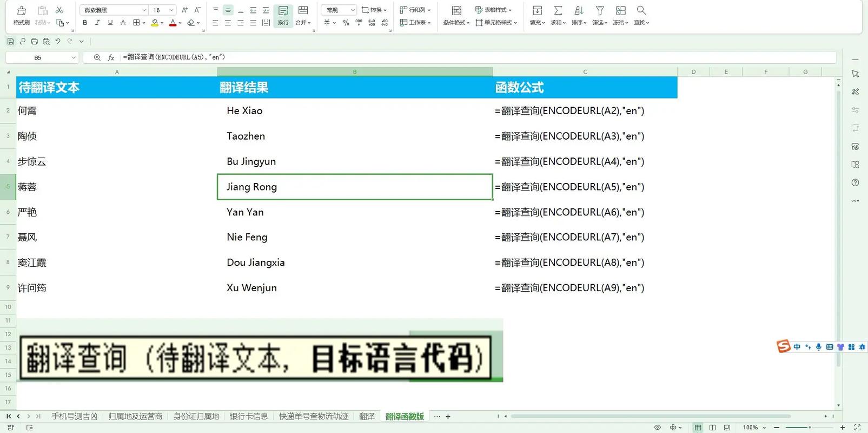Add a new sheet with plus button
Image resolution: width=868 pixels, height=433 pixels.
click(448, 417)
